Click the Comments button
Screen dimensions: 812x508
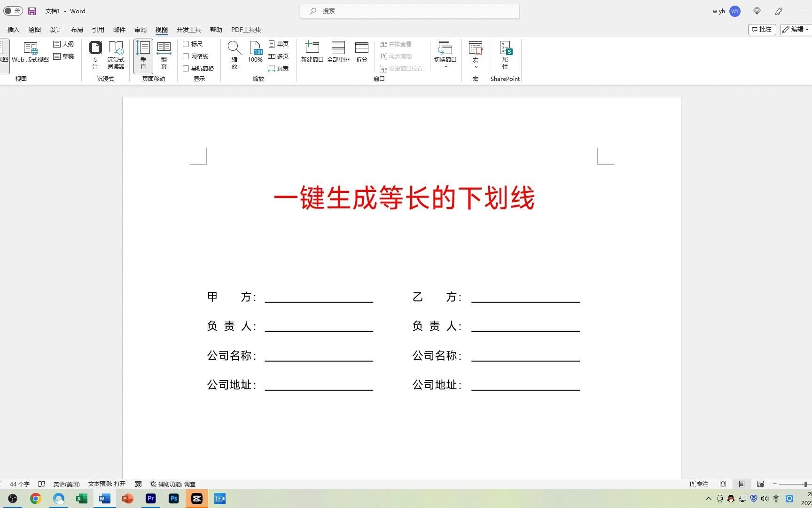coord(762,30)
